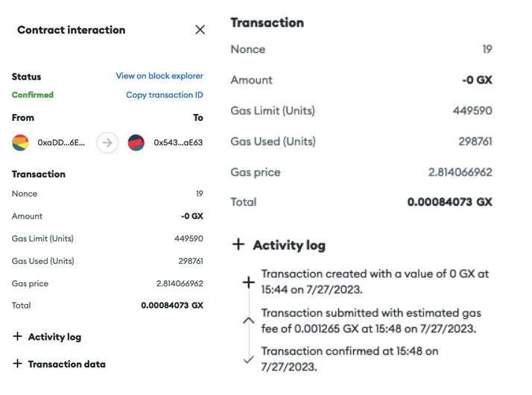Click the recipient avatar for 0x543...aE63

click(136, 142)
